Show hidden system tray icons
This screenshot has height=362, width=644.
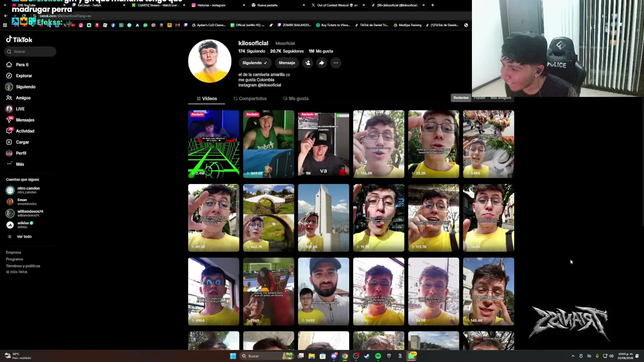(x=573, y=356)
